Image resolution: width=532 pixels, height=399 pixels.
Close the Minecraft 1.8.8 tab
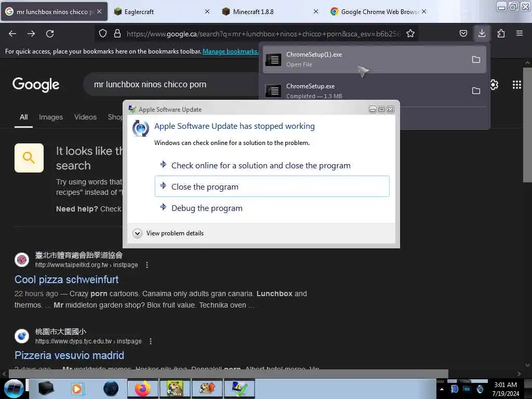tap(315, 11)
